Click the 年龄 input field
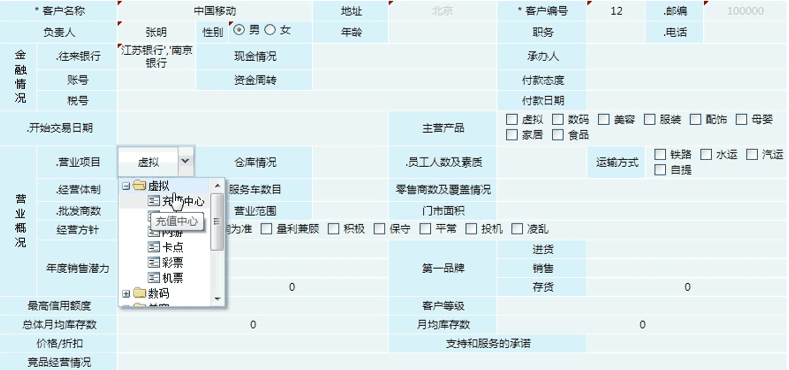Image resolution: width=789 pixels, height=370 pixels. 443,32
